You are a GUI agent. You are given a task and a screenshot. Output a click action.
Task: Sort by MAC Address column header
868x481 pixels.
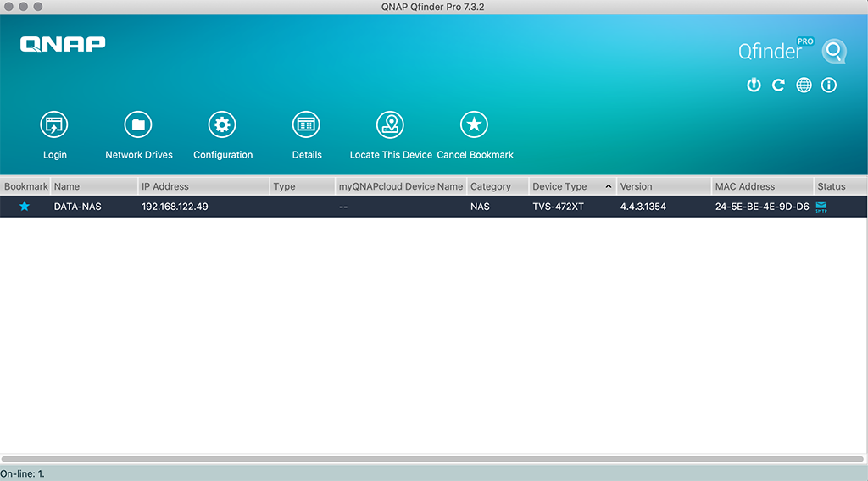[x=762, y=186]
